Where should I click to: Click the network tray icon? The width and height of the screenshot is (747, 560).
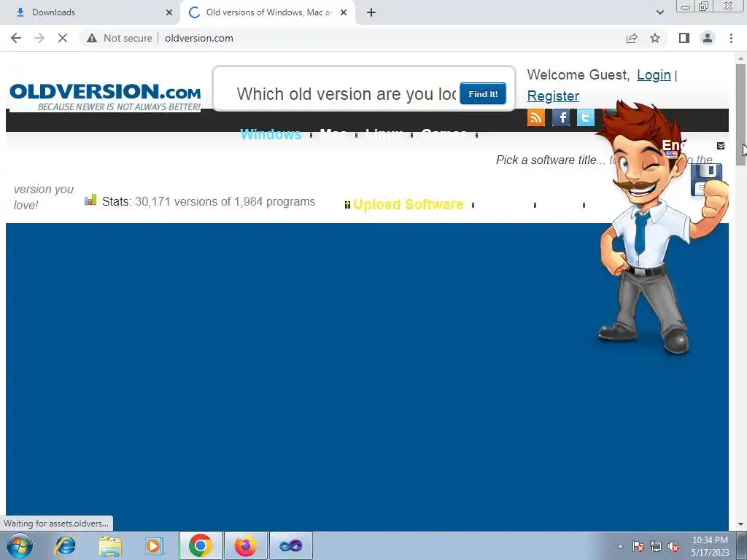click(656, 546)
